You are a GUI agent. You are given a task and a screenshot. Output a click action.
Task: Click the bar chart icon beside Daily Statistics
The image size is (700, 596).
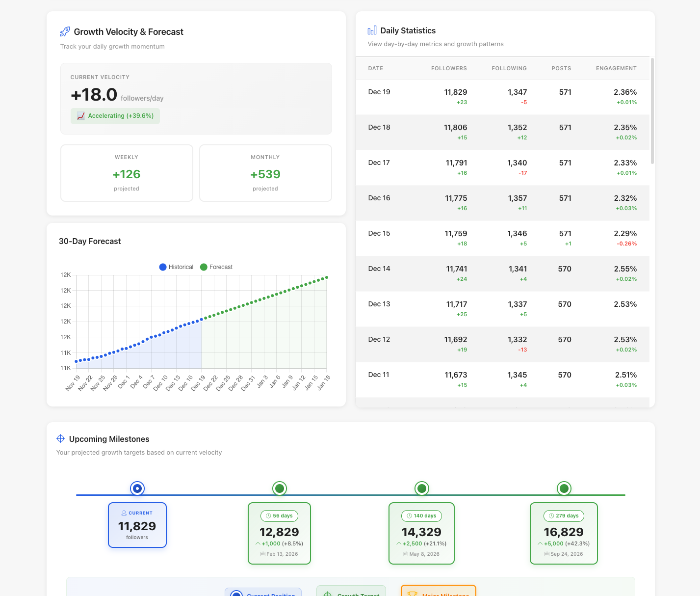click(x=372, y=30)
